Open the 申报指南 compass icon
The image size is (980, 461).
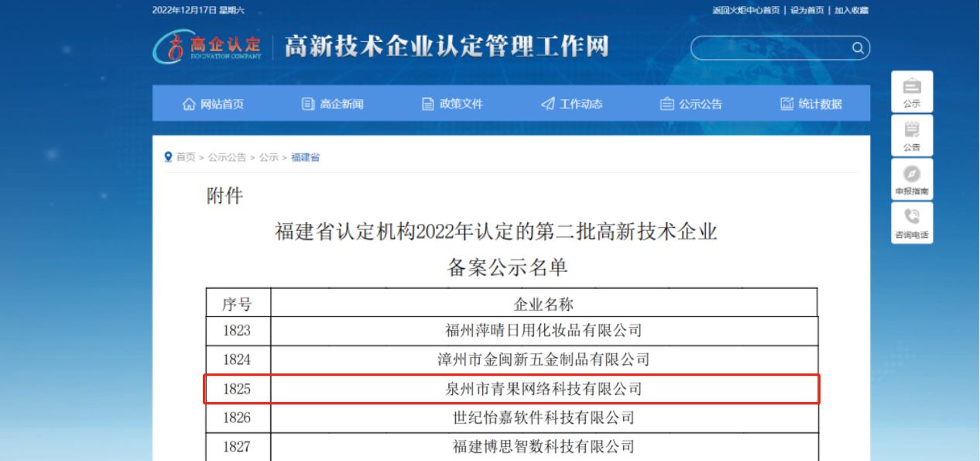(x=912, y=174)
